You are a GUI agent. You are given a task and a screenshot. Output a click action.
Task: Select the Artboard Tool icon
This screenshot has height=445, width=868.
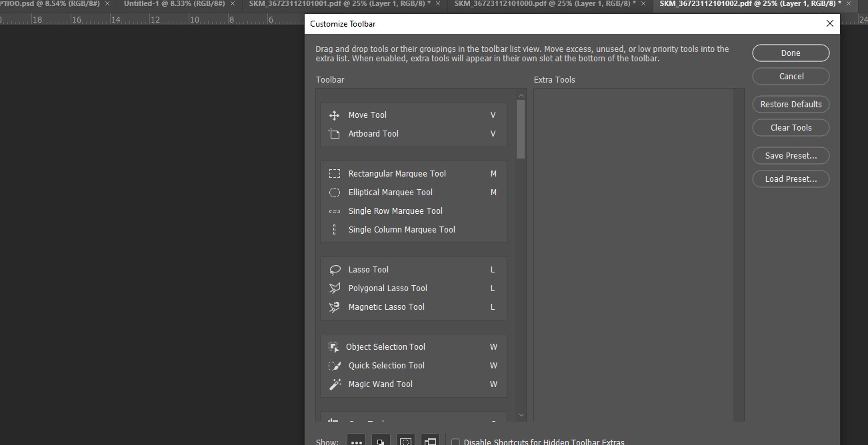click(x=335, y=134)
